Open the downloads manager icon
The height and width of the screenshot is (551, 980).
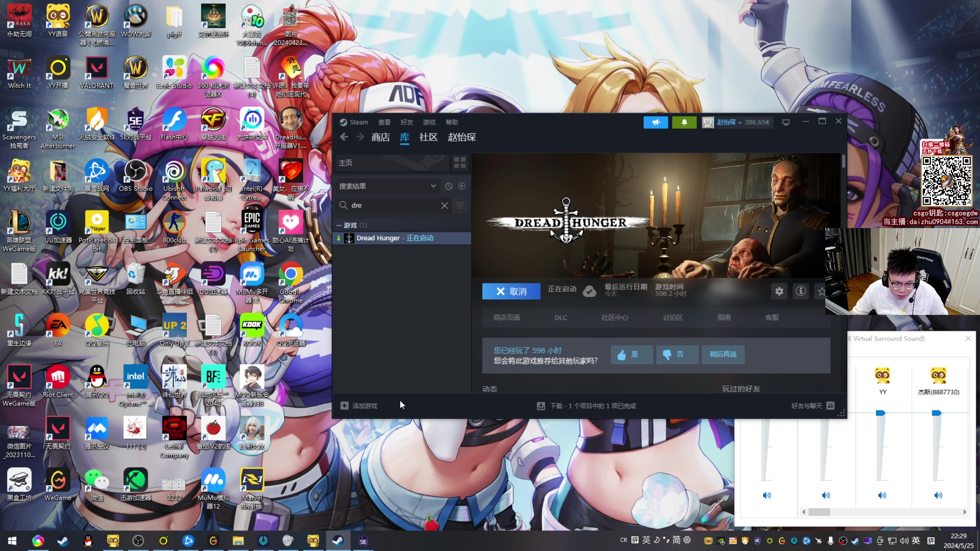pyautogui.click(x=541, y=406)
